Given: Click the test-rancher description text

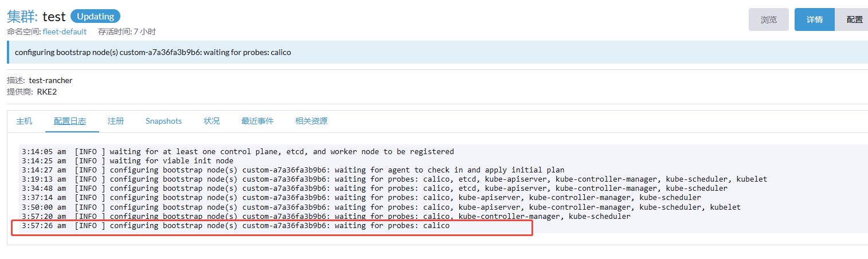Looking at the screenshot, I should 50,80.
